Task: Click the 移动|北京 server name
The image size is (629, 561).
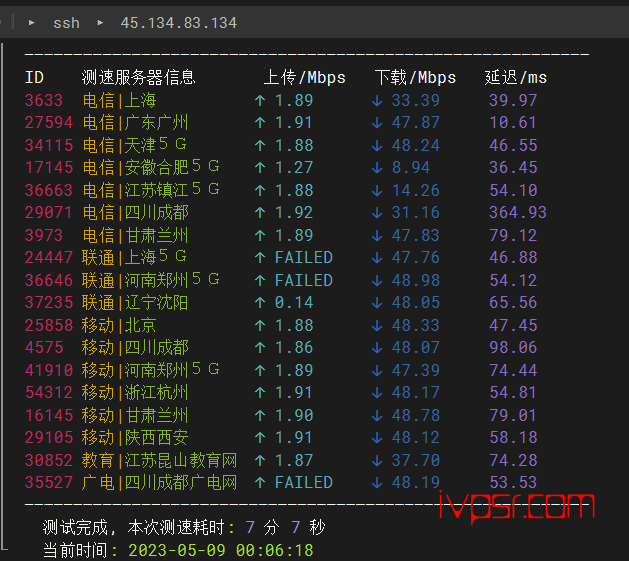Action: tap(119, 325)
